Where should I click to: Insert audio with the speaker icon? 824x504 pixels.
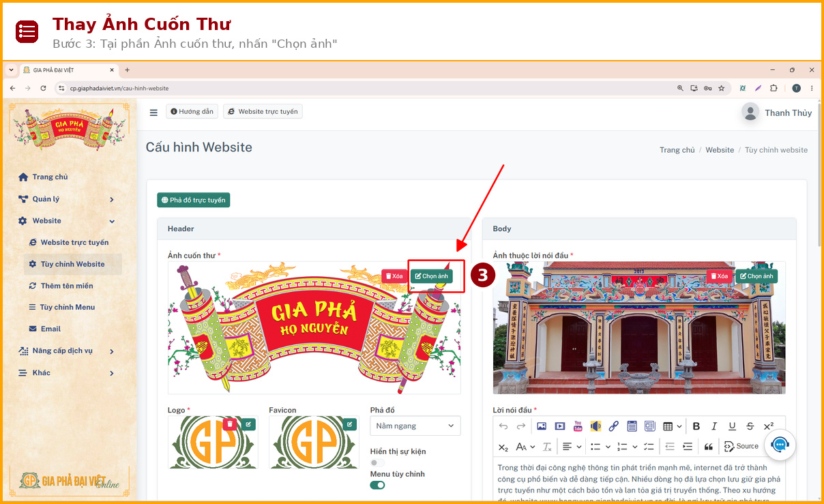pyautogui.click(x=595, y=426)
